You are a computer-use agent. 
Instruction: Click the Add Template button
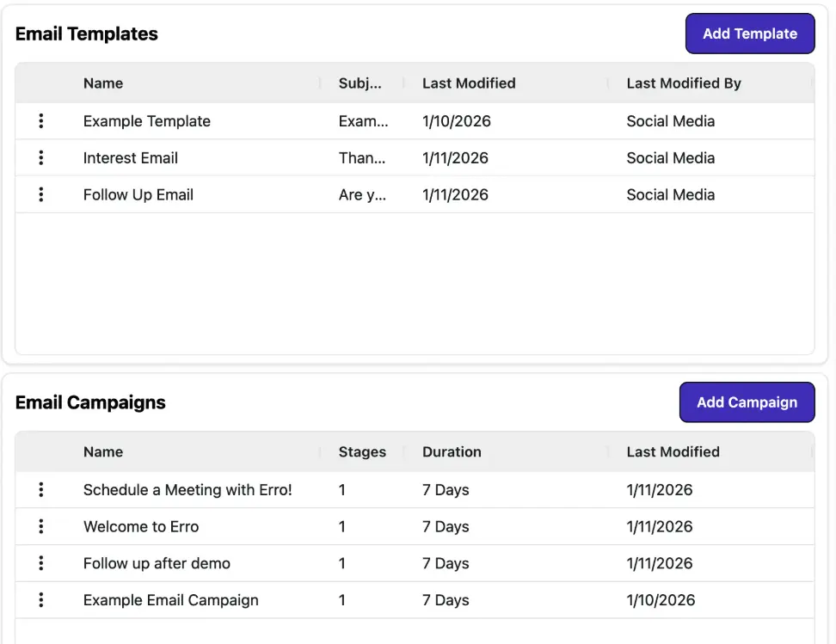749,34
